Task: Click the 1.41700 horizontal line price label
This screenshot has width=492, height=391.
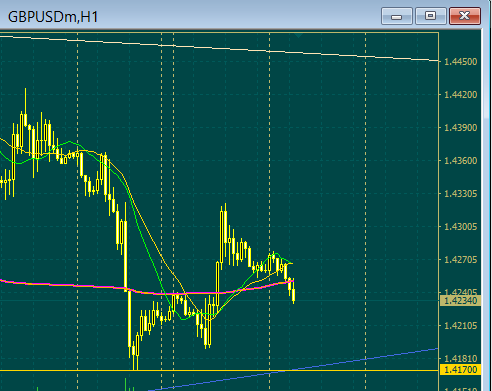Action: click(x=460, y=370)
